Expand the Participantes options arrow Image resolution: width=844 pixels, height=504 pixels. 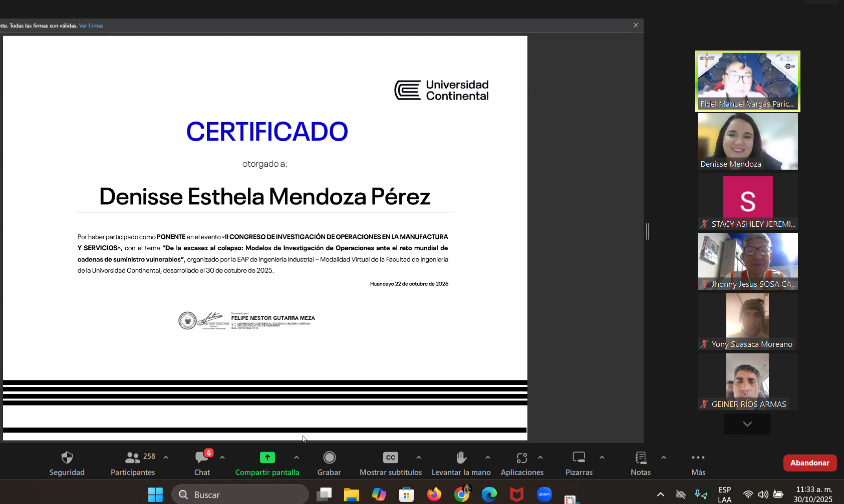[x=166, y=457]
